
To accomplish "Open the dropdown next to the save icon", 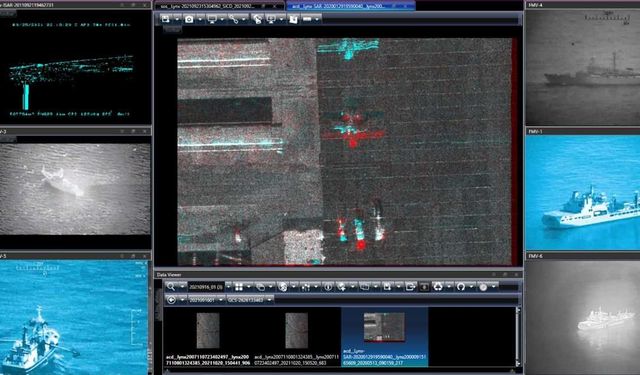I will (x=177, y=19).
